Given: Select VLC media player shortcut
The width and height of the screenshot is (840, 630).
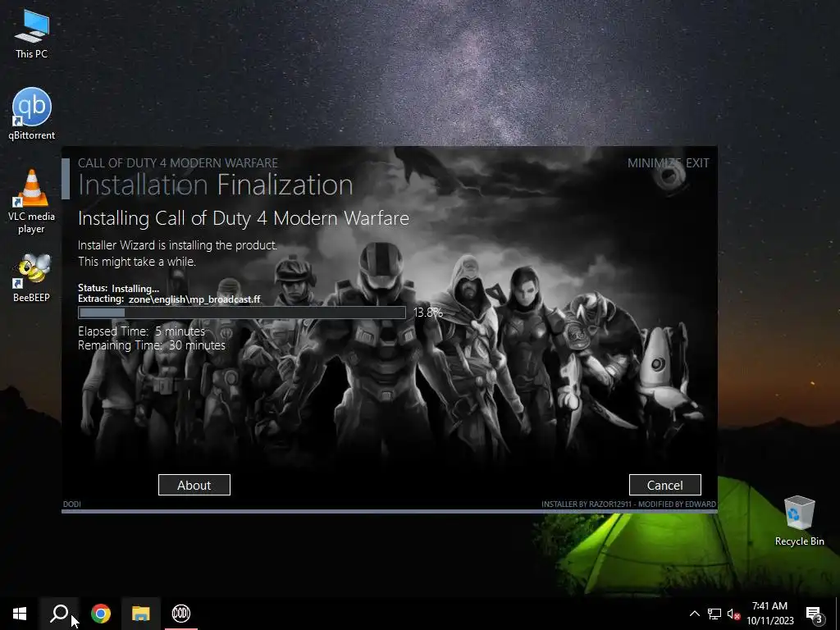Looking at the screenshot, I should coord(32,202).
